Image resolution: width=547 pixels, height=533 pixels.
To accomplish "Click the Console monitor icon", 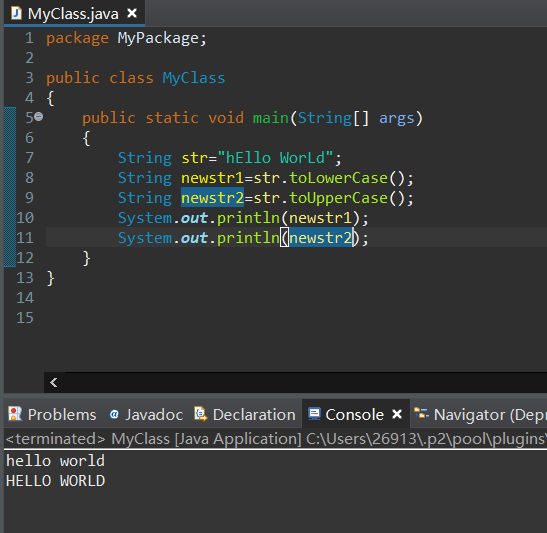I will [x=314, y=414].
